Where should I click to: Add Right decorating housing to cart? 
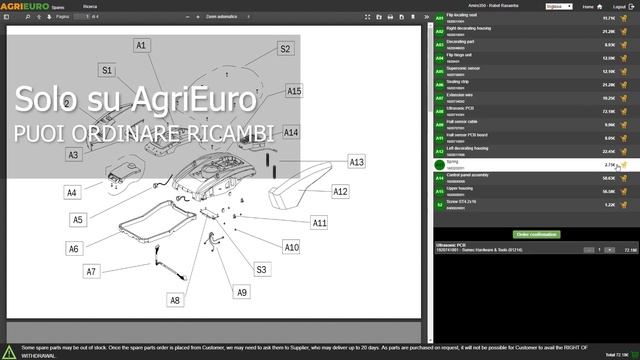[x=624, y=31]
